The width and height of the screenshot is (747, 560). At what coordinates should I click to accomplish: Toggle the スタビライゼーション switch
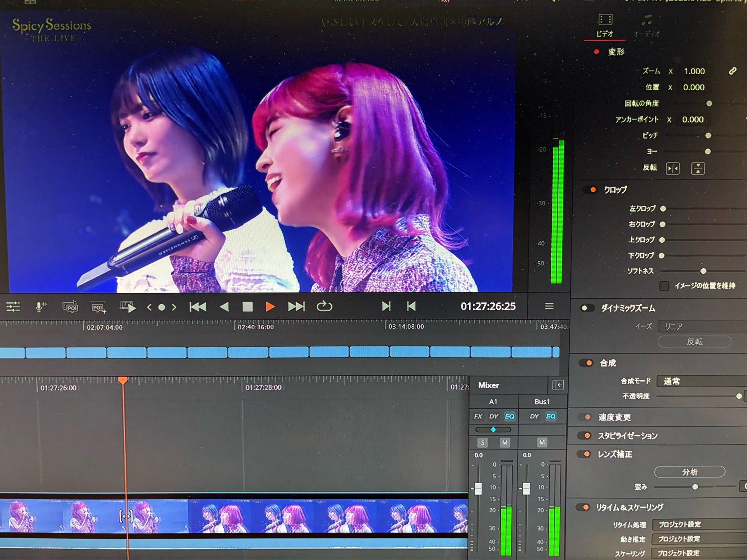tap(584, 436)
